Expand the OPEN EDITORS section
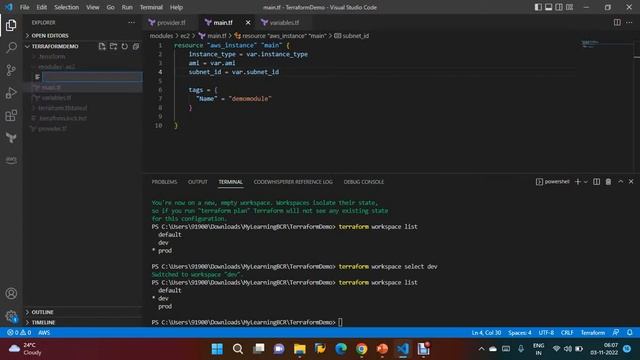The height and width of the screenshot is (360, 640). 50,36
